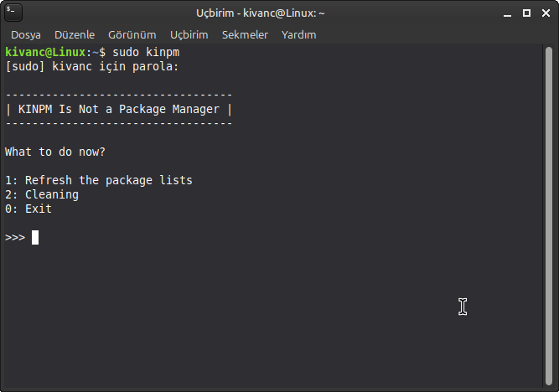Open the Yardım menu
This screenshot has width=559, height=392.
click(x=300, y=35)
